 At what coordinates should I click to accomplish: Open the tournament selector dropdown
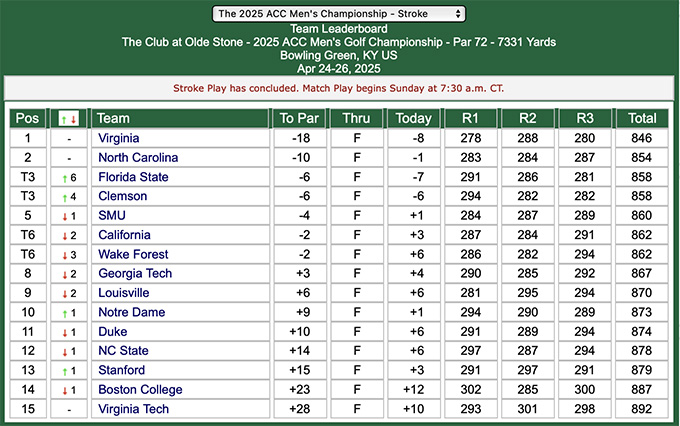(339, 13)
